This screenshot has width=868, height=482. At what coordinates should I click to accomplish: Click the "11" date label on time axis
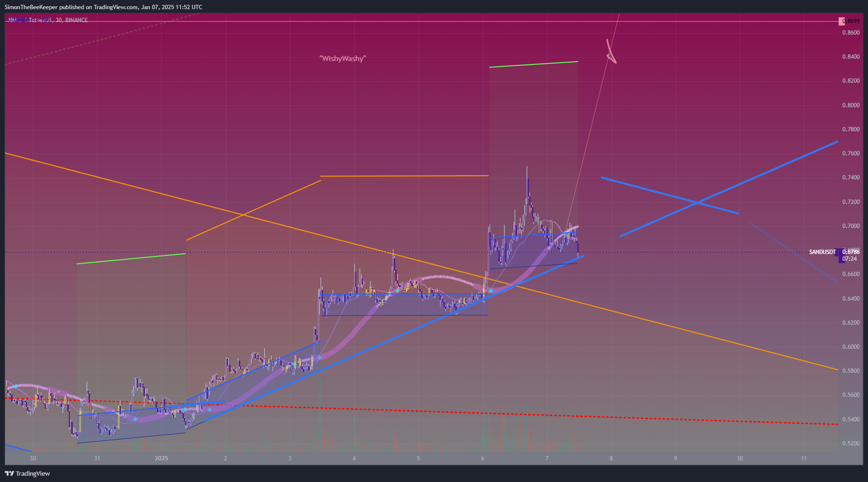pyautogui.click(x=804, y=458)
